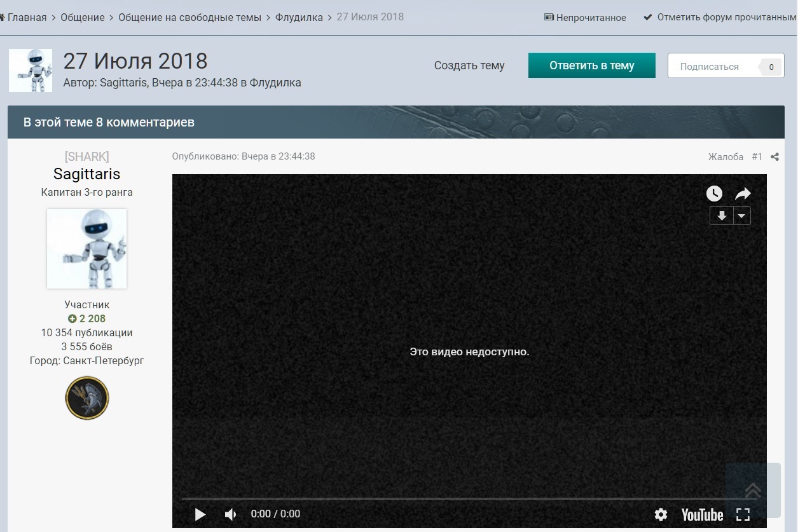
Task: Click Отметить форум прочитанным checkmark
Action: tap(720, 18)
